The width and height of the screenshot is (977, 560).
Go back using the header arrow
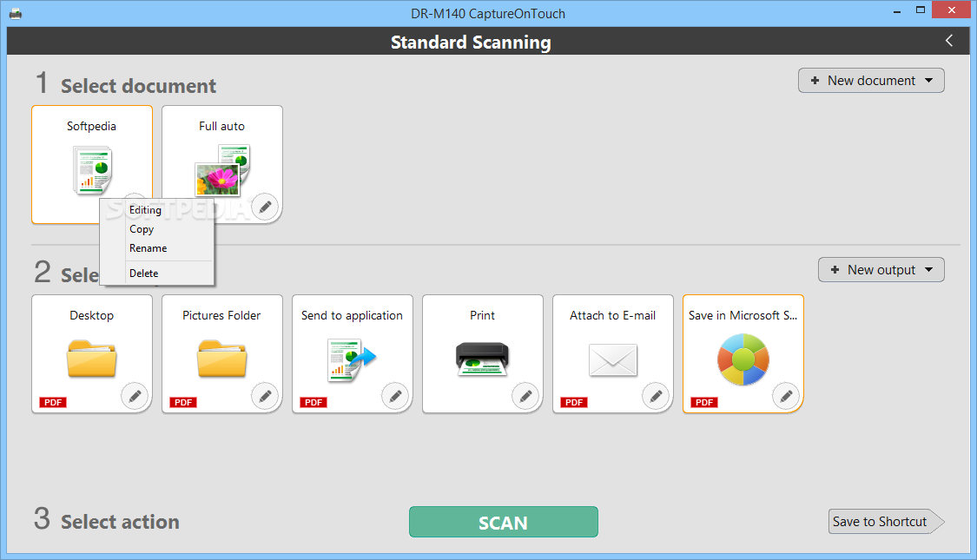tap(949, 41)
